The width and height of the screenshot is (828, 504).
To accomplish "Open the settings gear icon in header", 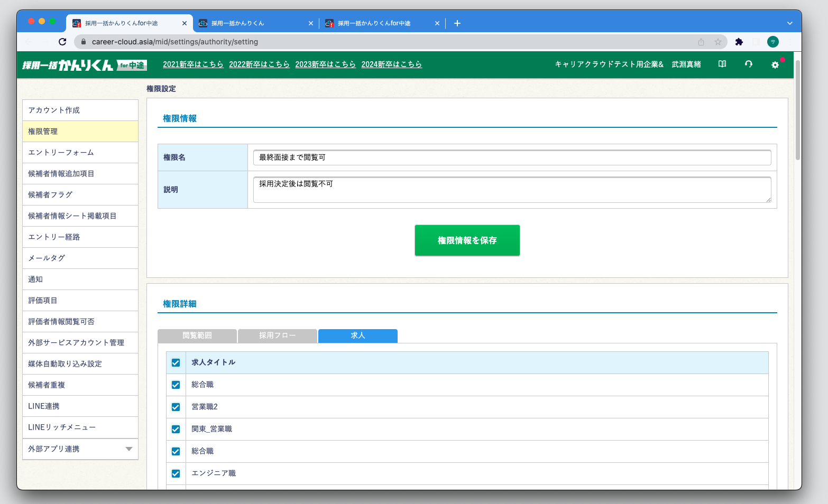I will [775, 64].
